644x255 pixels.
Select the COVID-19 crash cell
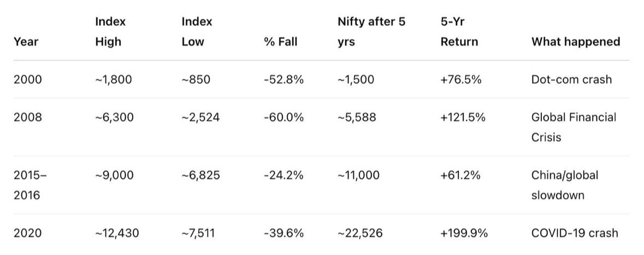click(x=574, y=233)
